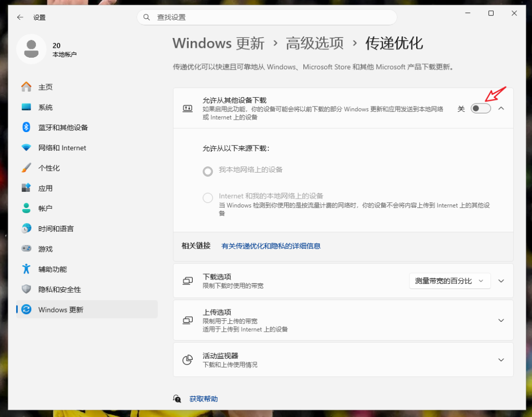Expand the 下载选项 section chevron
532x417 pixels.
click(x=501, y=281)
